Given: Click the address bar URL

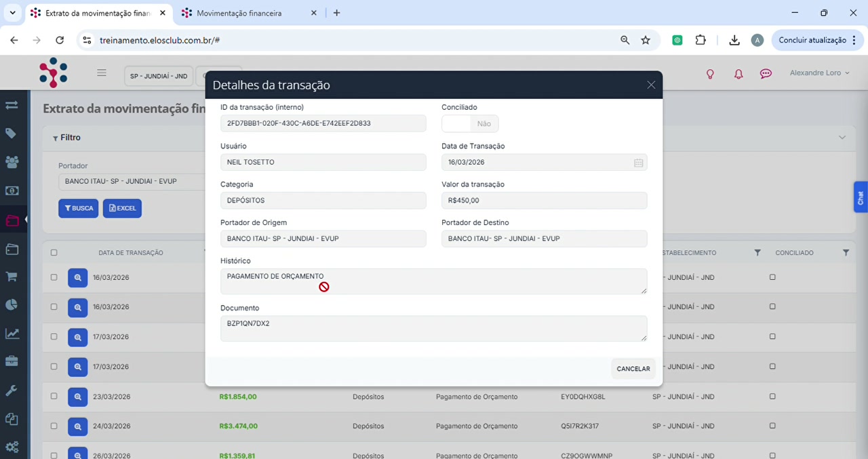Looking at the screenshot, I should [159, 41].
